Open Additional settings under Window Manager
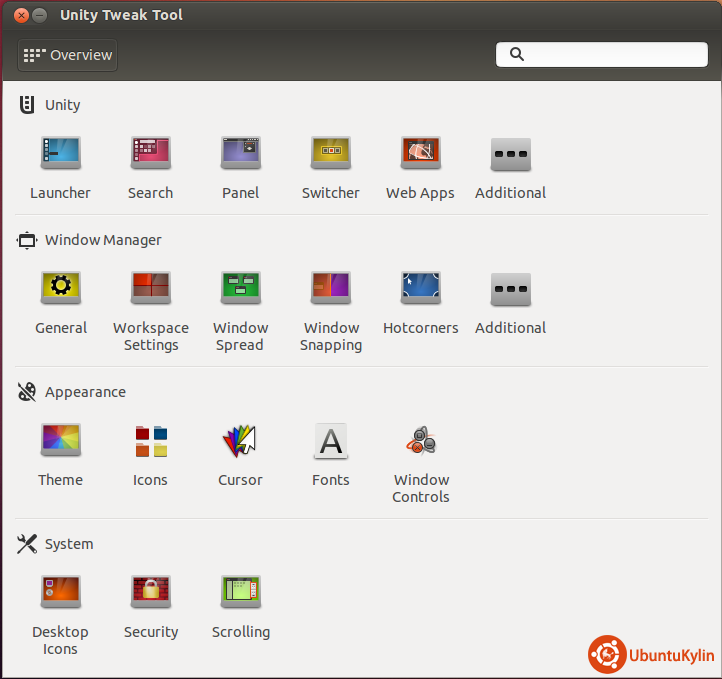The image size is (722, 679). (x=510, y=289)
